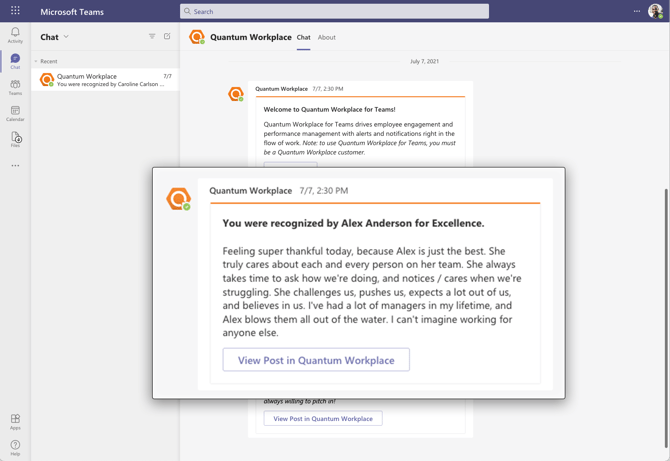Click the 7/7, 2:30 PM timestamp in enlarged card
Viewport: 670px width, 461px height.
click(323, 191)
